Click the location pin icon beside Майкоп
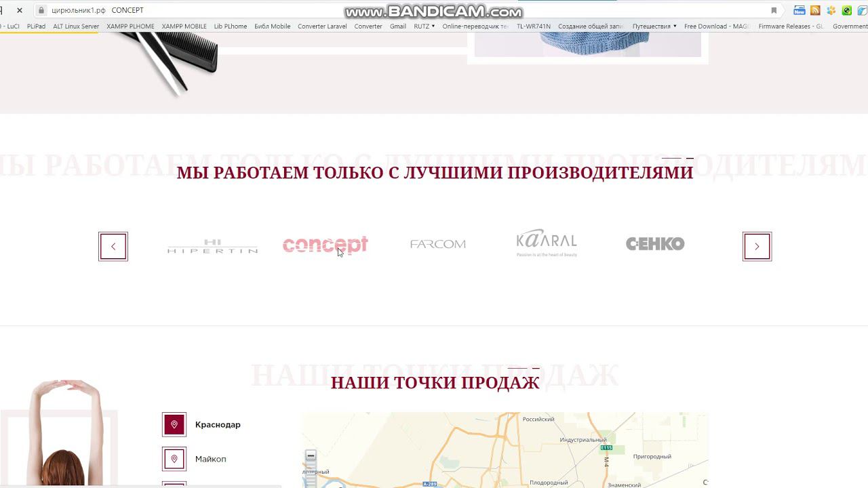 click(174, 459)
